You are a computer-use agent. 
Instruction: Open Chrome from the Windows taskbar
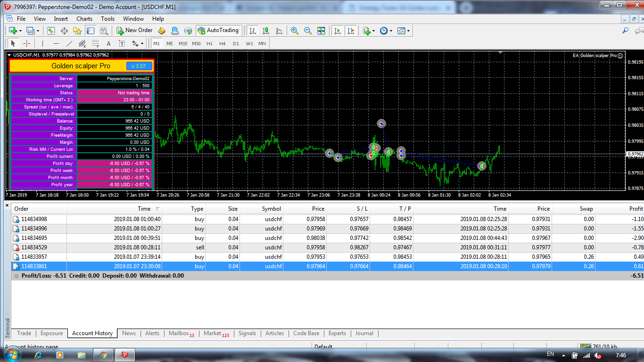coord(103,355)
